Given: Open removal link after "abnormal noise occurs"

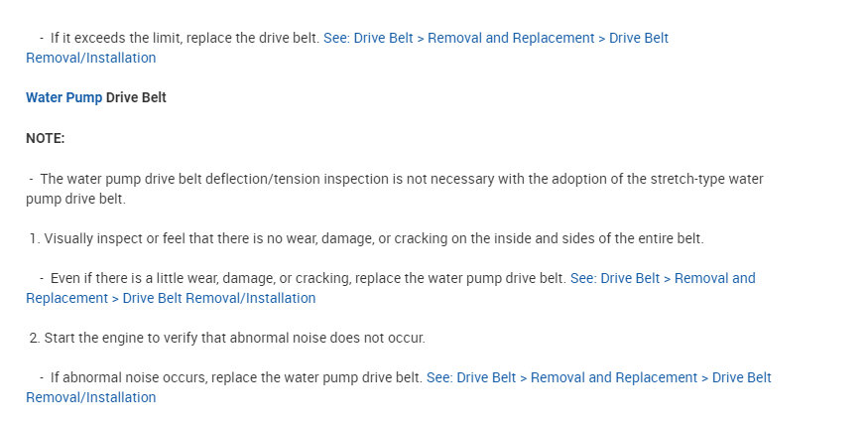Looking at the screenshot, I should [x=598, y=377].
